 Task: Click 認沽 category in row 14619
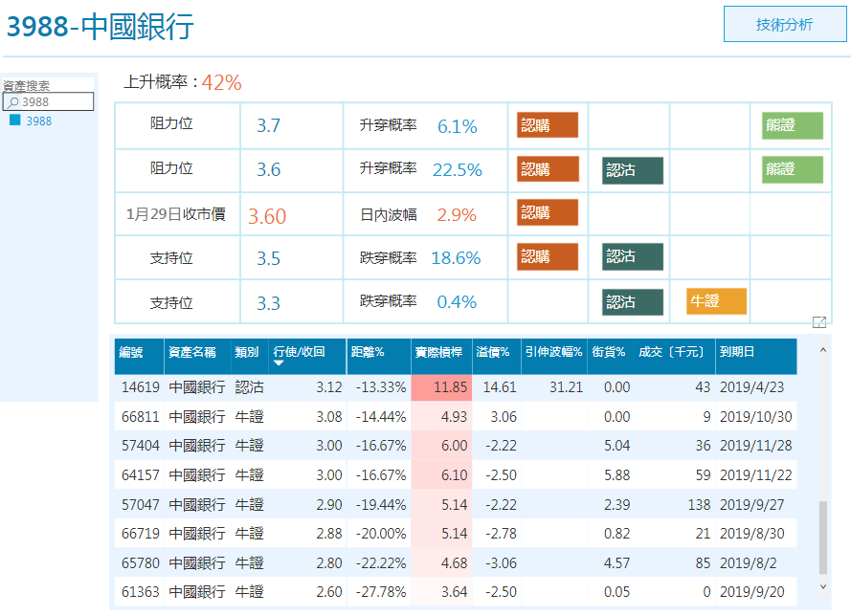[x=249, y=387]
